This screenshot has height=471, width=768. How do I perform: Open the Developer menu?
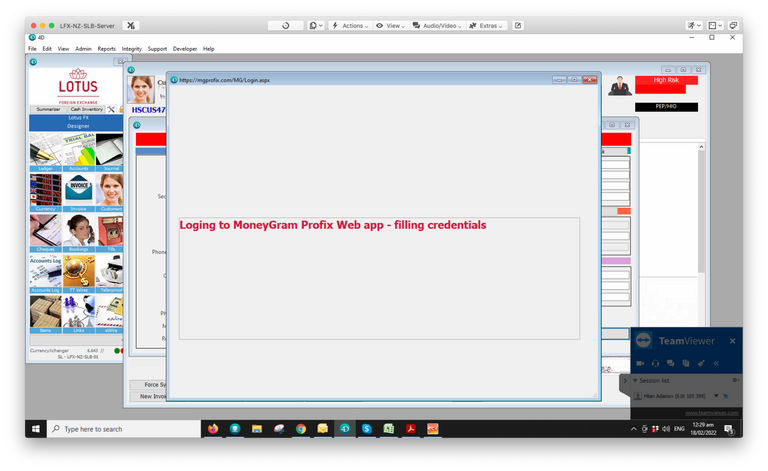(185, 49)
